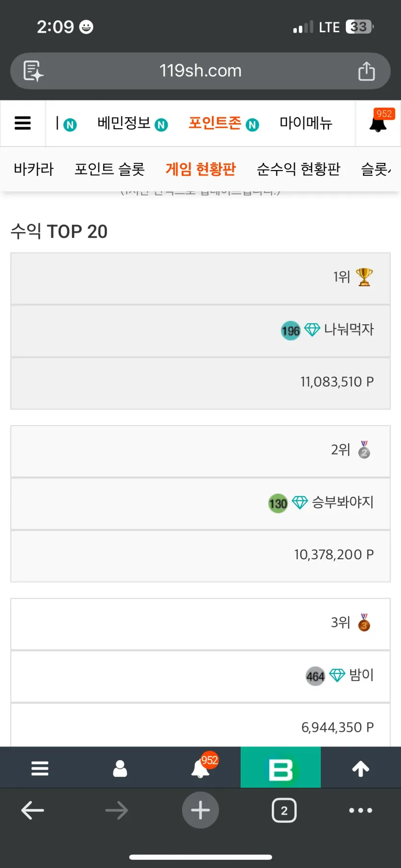
Task: Switch to the 순수익 현황판 tab
Action: pyautogui.click(x=298, y=169)
